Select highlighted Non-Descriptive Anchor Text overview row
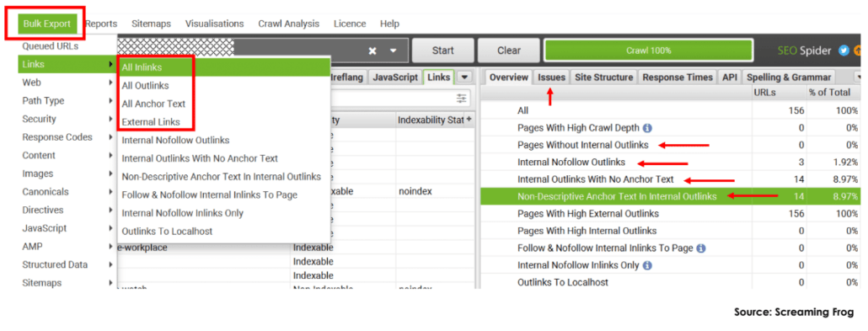The height and width of the screenshot is (331, 868). [671, 196]
